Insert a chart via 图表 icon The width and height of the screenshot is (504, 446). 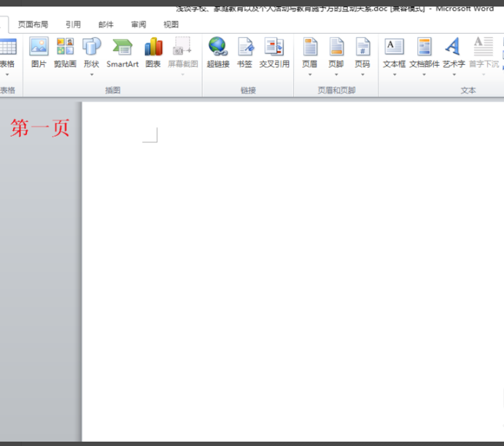pos(153,46)
